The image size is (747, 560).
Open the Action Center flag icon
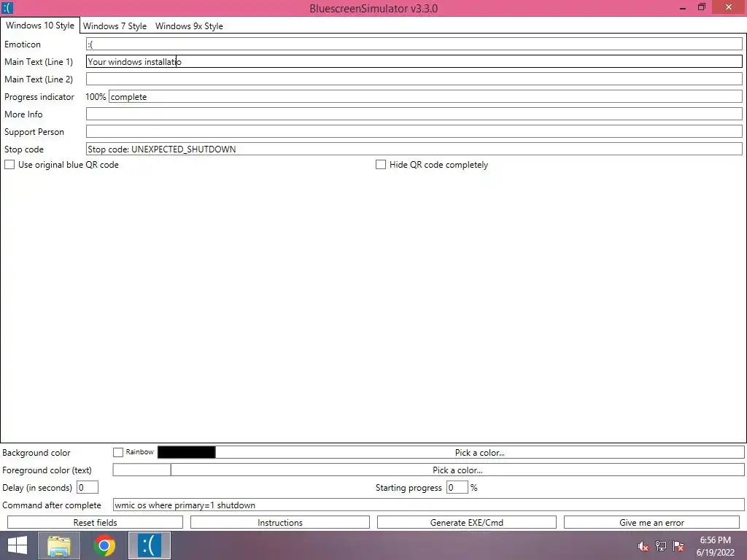pyautogui.click(x=679, y=546)
